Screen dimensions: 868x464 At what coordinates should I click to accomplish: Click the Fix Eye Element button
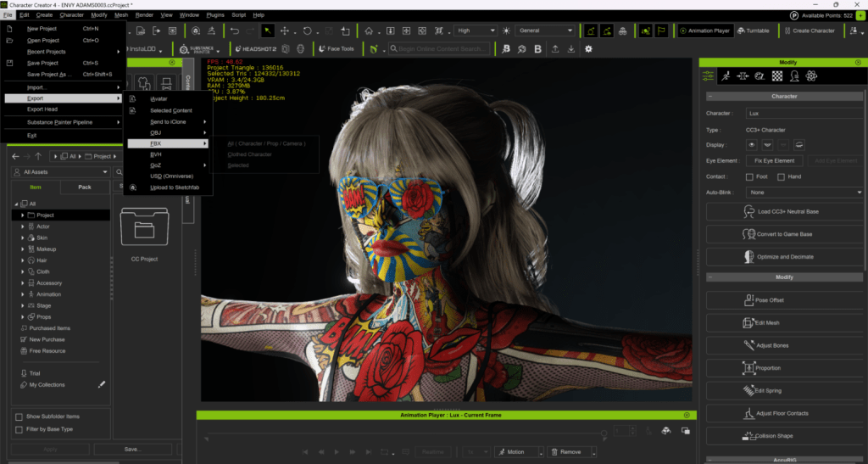pyautogui.click(x=773, y=160)
